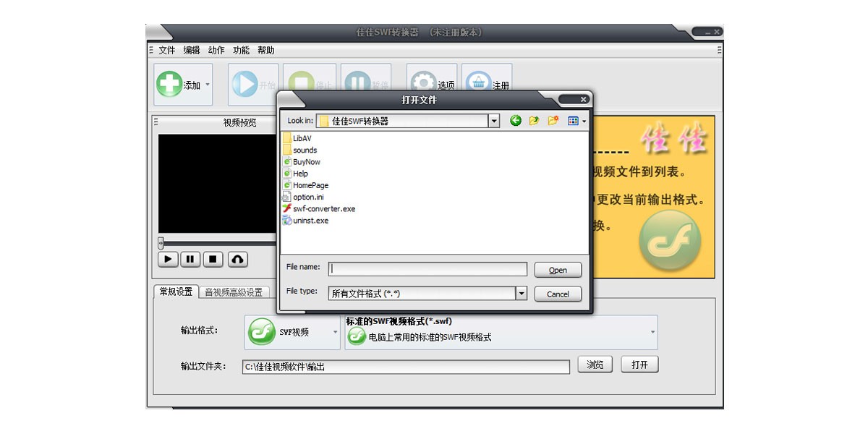Expand the File type dropdown
Image resolution: width=868 pixels, height=434 pixels.
point(521,293)
